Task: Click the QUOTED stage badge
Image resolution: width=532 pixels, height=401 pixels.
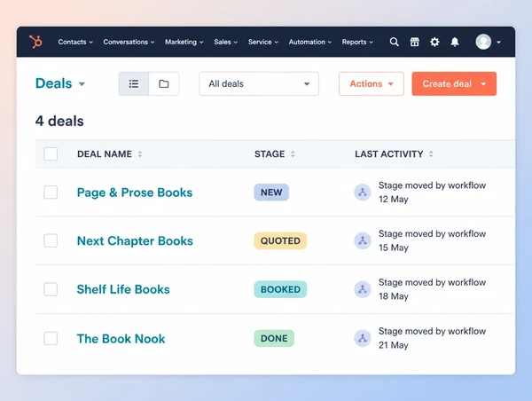Action: pos(280,240)
